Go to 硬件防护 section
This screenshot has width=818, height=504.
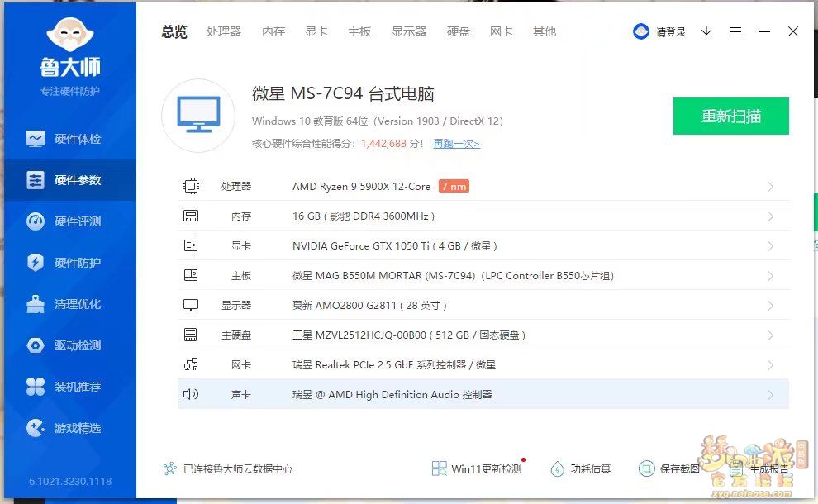(x=70, y=263)
